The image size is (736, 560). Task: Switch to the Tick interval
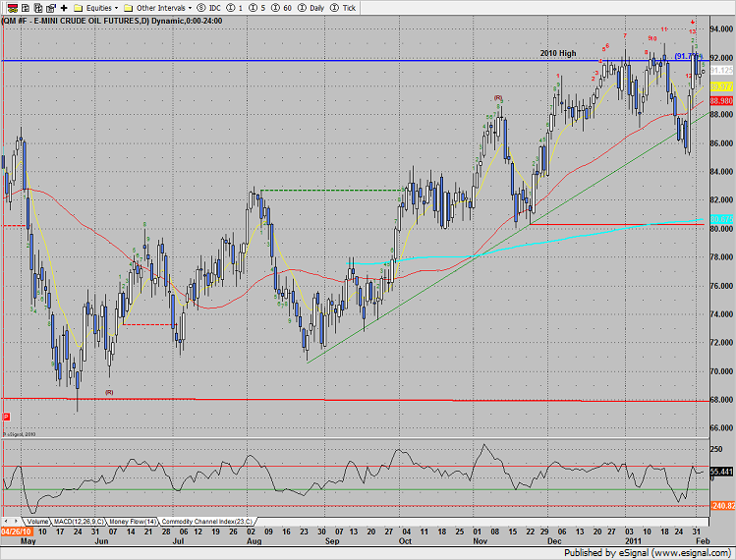click(x=343, y=8)
